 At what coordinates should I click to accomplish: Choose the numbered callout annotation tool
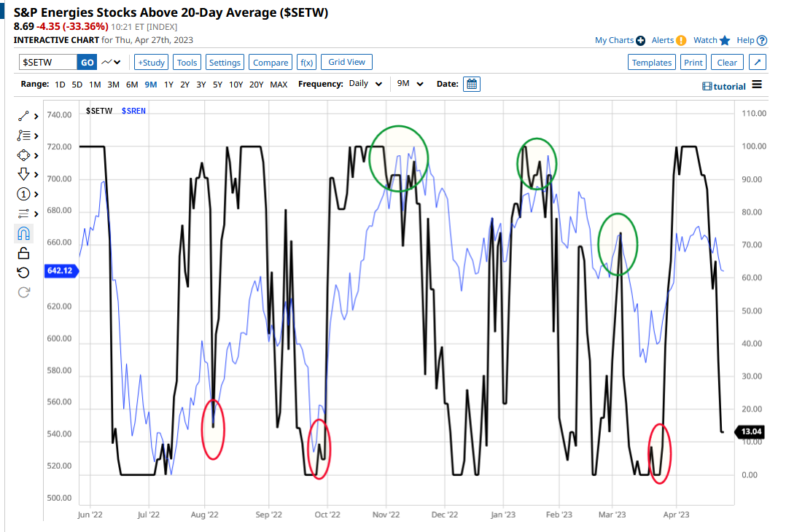(23, 194)
